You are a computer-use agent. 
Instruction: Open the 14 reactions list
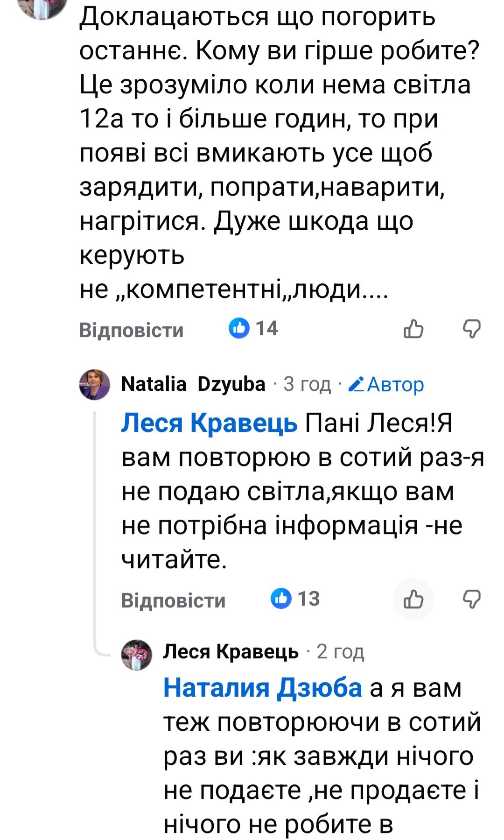tap(252, 328)
